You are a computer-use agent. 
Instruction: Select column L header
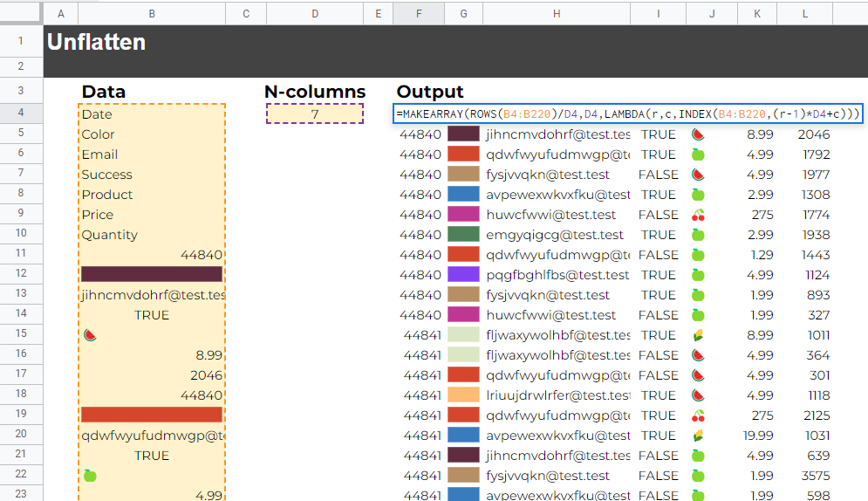[x=804, y=14]
